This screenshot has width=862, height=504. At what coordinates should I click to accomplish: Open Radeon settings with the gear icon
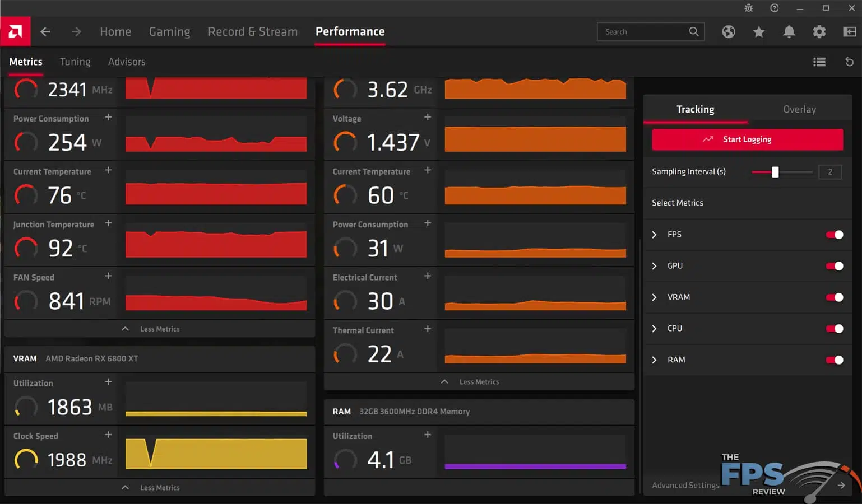819,32
